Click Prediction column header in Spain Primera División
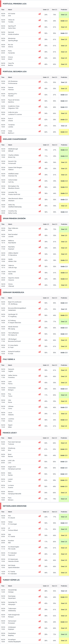 [64, 224]
